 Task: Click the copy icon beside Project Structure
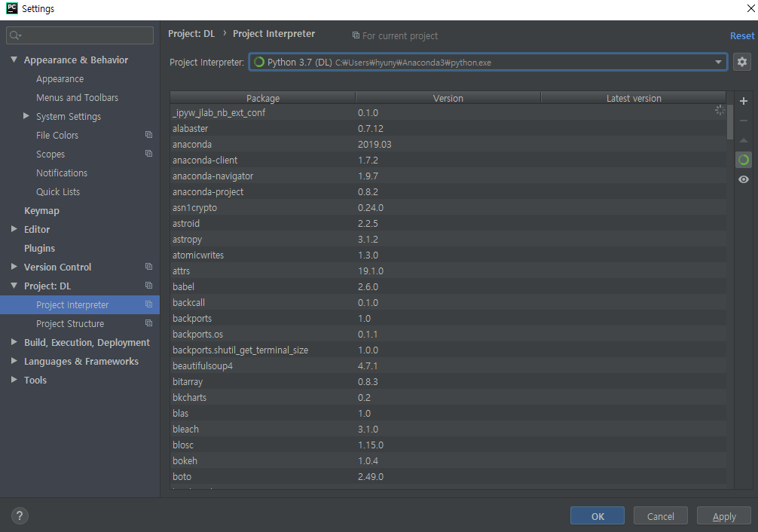point(149,323)
